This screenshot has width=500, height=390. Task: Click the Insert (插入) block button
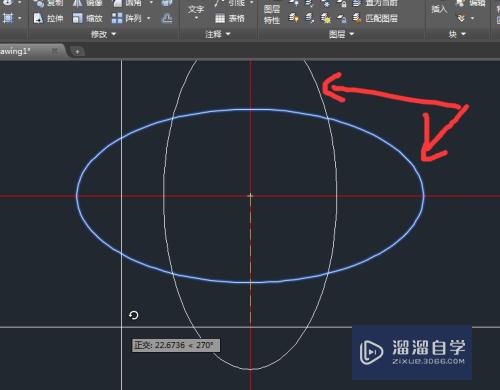[439, 8]
